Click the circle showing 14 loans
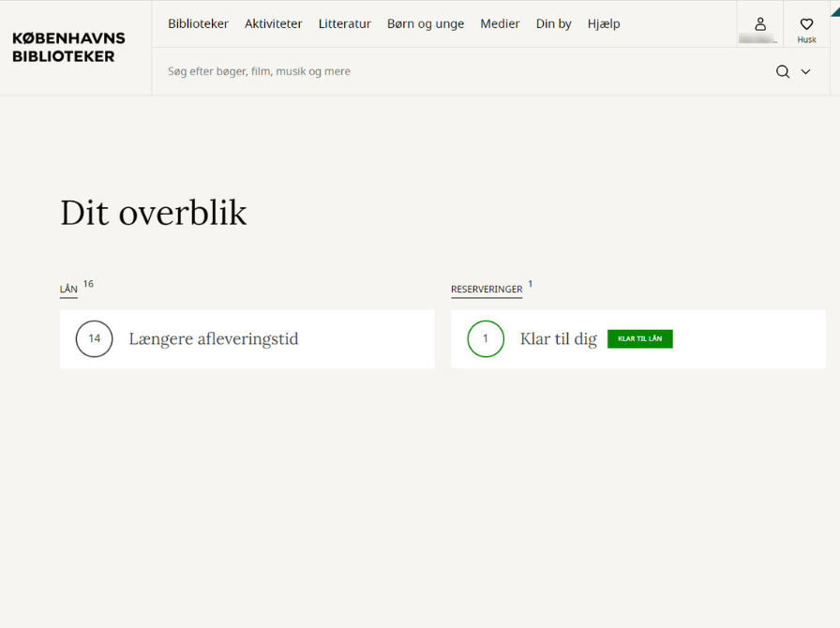 pos(94,339)
